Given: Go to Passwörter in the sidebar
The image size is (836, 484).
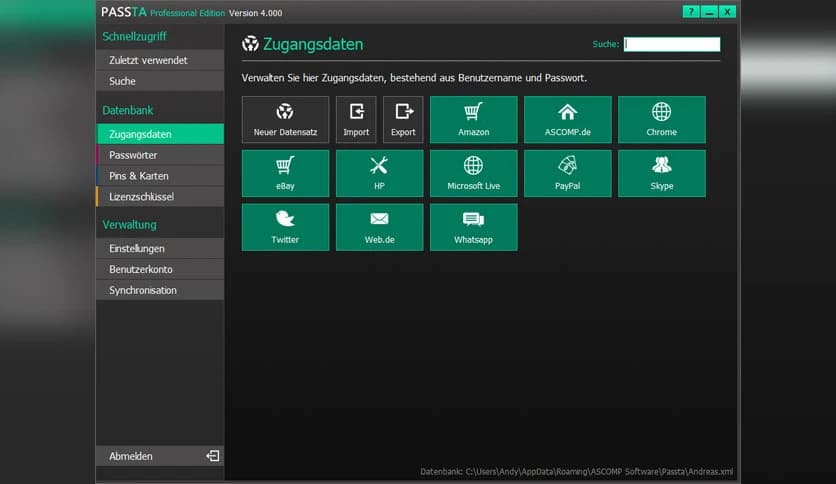Looking at the screenshot, I should [x=160, y=155].
